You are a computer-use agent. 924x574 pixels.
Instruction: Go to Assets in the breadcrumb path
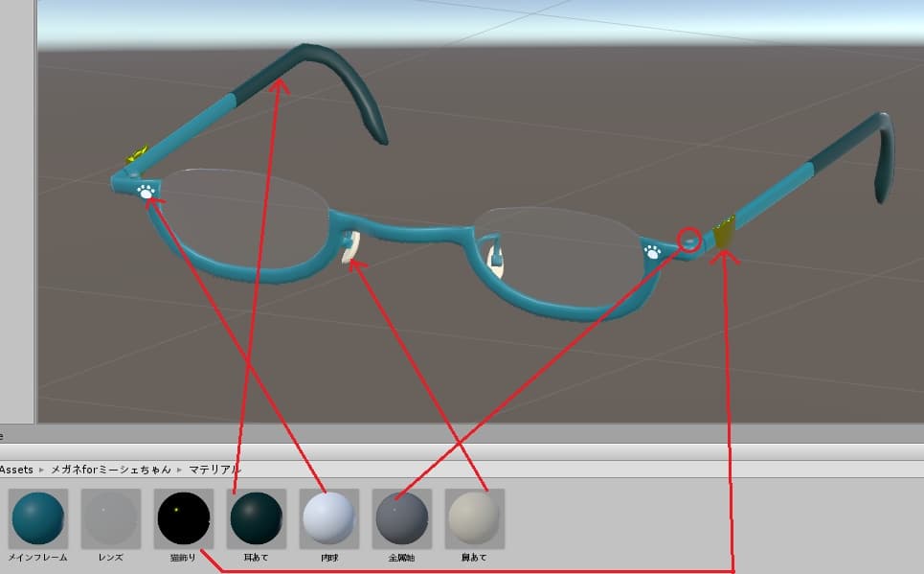tap(16, 470)
